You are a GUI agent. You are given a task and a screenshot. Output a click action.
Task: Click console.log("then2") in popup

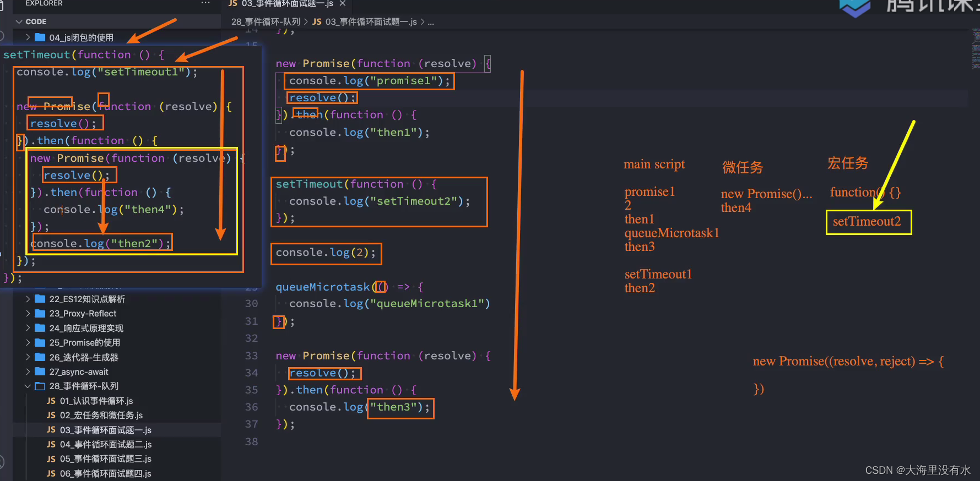(x=100, y=243)
